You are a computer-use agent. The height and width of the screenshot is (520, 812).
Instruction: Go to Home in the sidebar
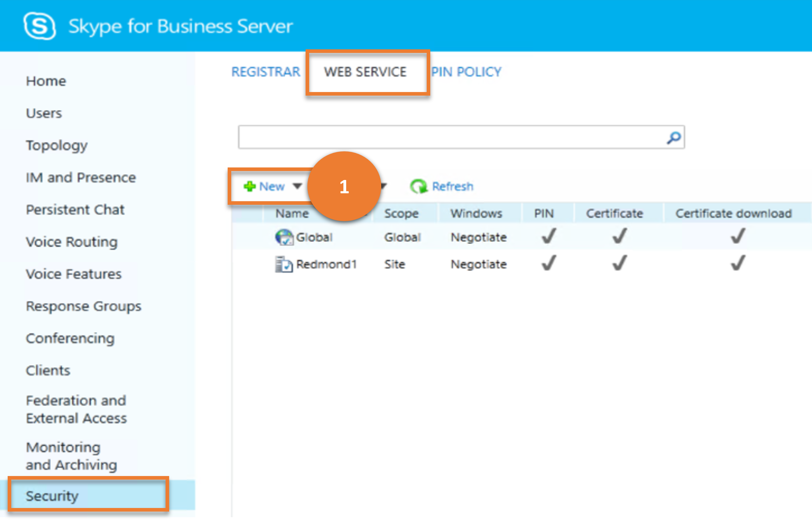coord(46,81)
